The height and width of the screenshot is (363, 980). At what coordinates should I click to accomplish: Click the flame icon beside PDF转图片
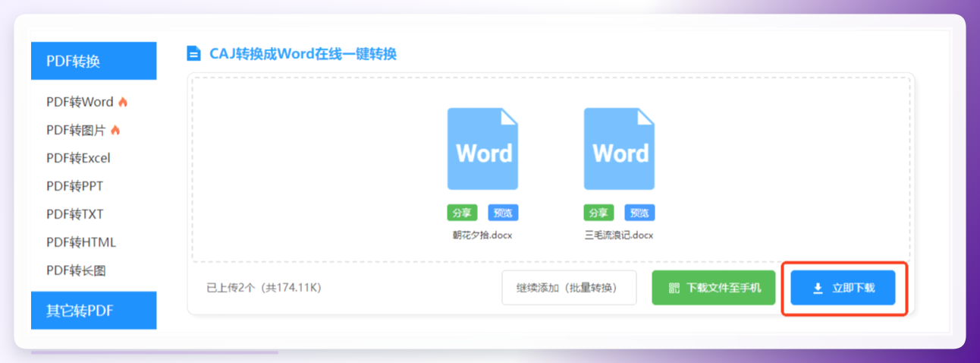click(x=115, y=130)
